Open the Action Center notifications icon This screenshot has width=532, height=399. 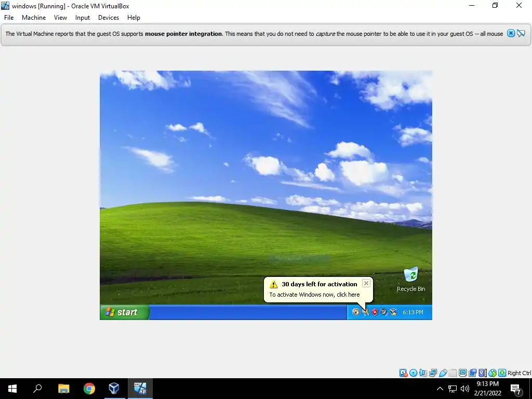point(516,389)
